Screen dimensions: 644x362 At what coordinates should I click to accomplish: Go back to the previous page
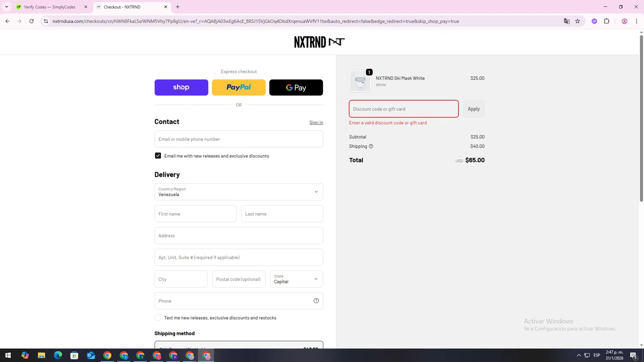[x=7, y=21]
